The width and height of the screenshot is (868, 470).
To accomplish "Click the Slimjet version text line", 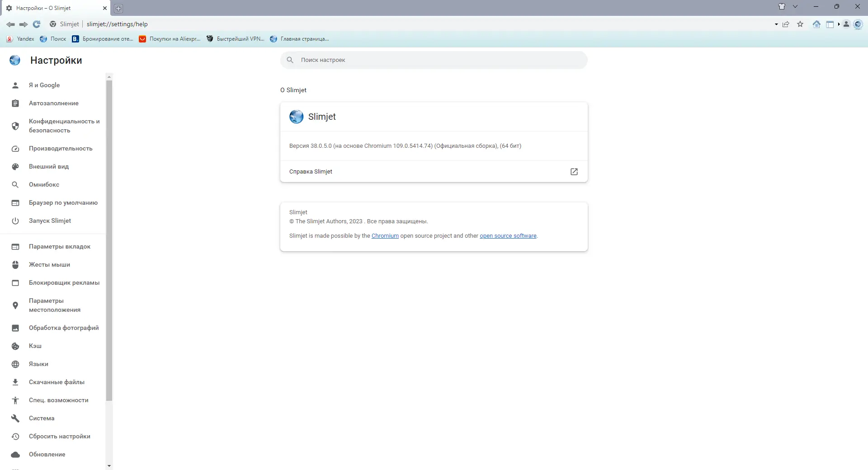I will tap(405, 146).
